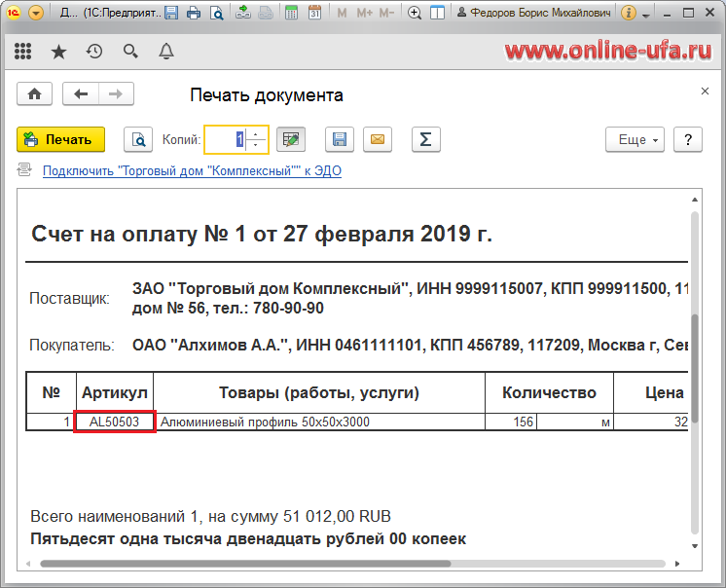Click the Поставщик label
The width and height of the screenshot is (726, 588).
[69, 299]
